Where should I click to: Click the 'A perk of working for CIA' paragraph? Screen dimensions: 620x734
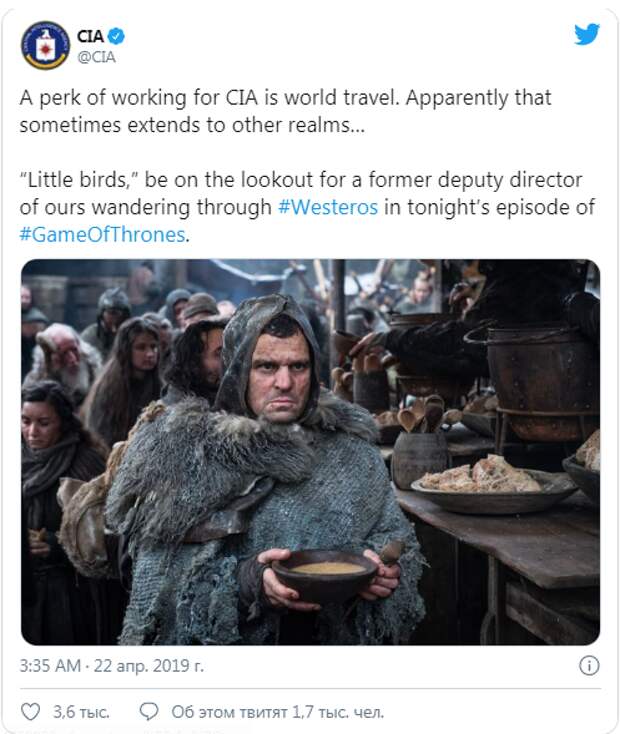coord(285,111)
